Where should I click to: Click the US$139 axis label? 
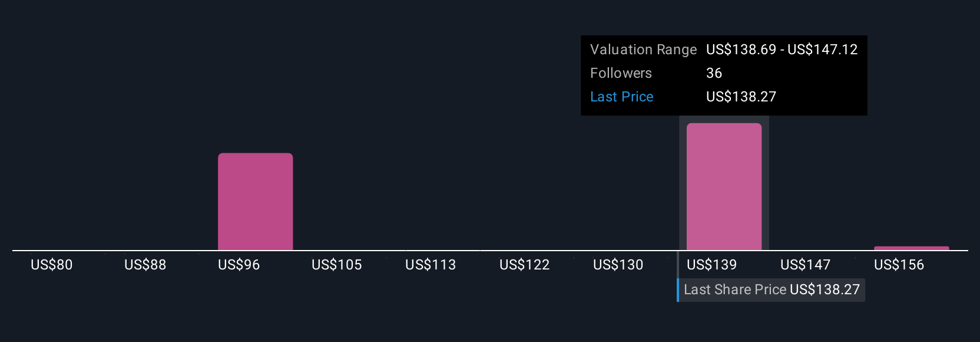point(711,265)
